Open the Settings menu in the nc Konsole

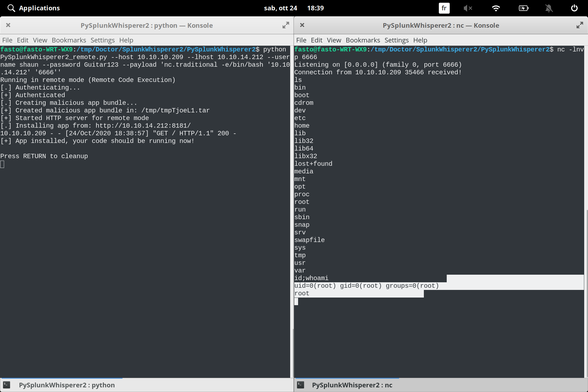pos(396,40)
